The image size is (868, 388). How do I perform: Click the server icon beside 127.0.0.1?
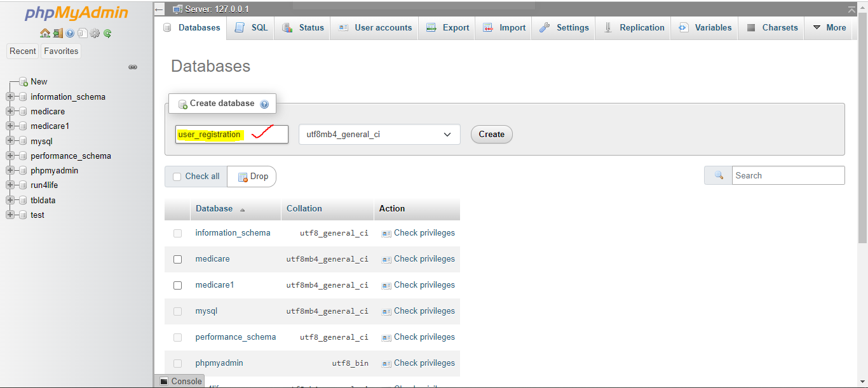(177, 9)
